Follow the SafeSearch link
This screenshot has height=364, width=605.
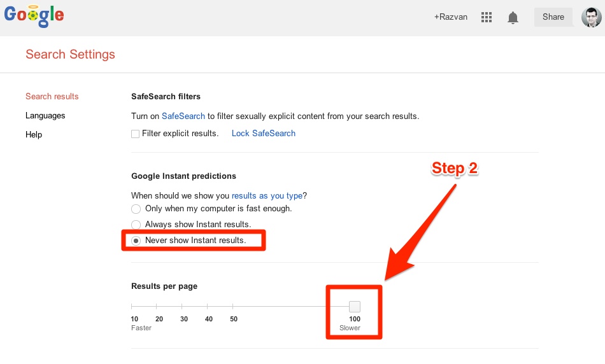pyautogui.click(x=183, y=116)
